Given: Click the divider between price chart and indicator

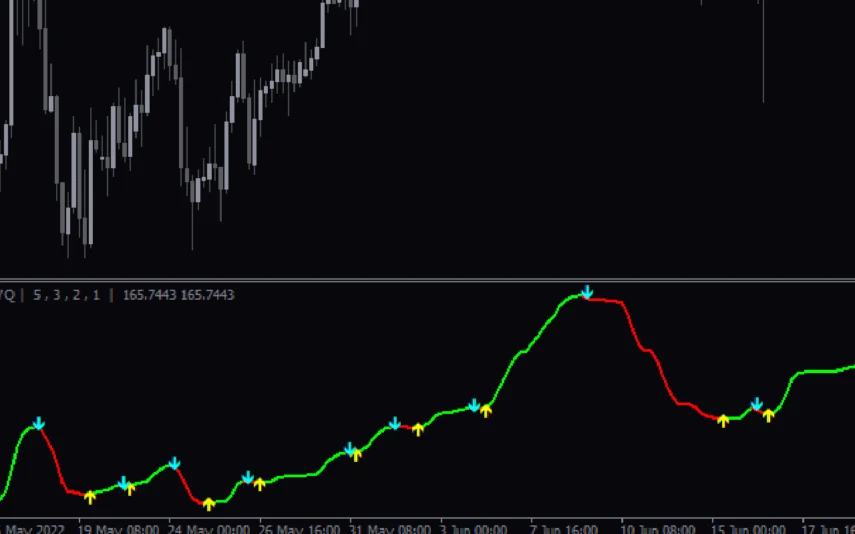Looking at the screenshot, I should (x=427, y=279).
